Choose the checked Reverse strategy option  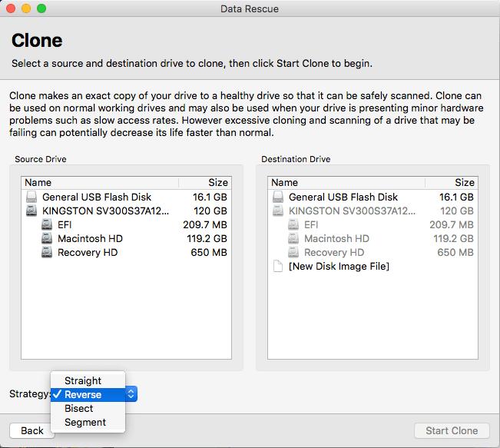point(88,394)
